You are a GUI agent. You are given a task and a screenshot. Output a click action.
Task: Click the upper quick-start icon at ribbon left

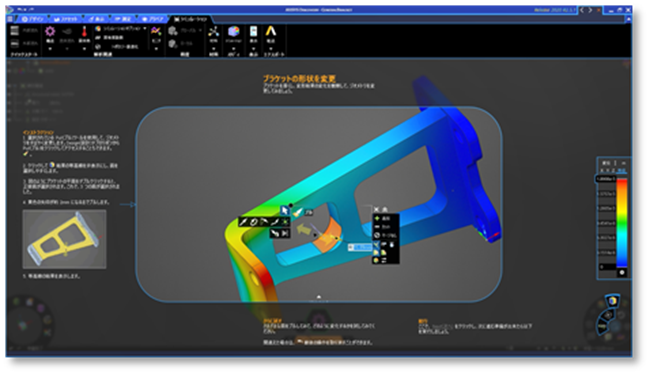point(15,30)
